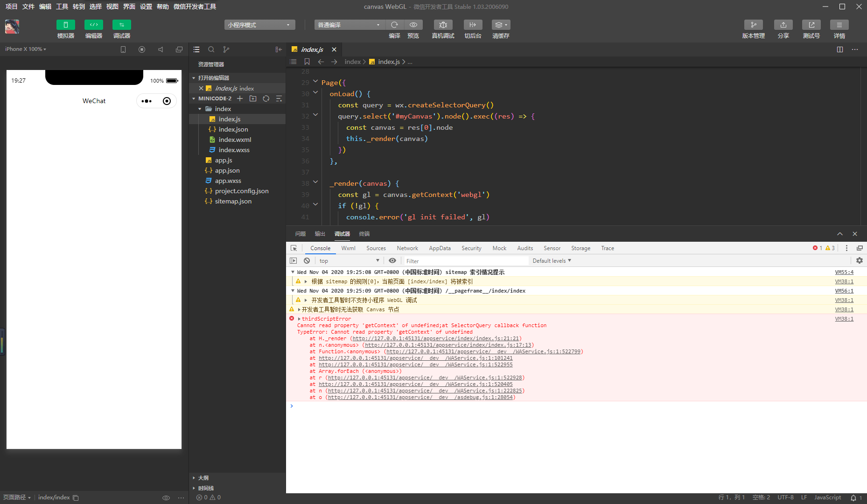Screen dimensions: 867x504
Task: Create a new file in MINICODE-2
Action: (x=240, y=98)
